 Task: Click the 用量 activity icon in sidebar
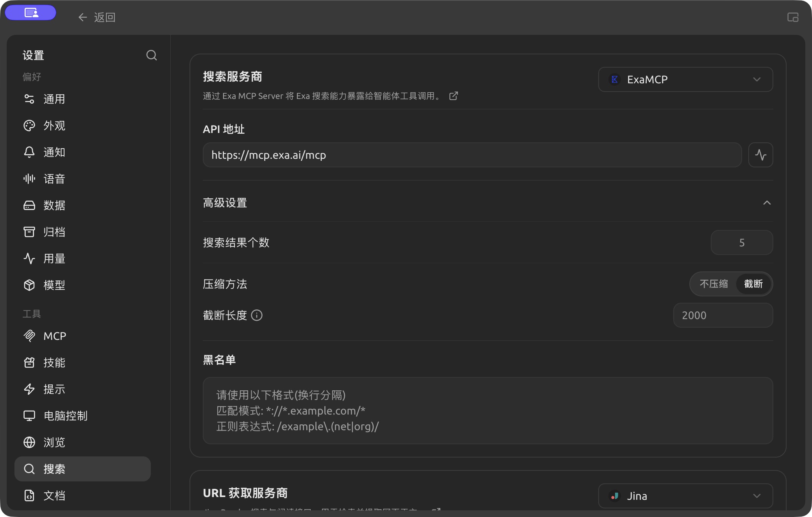(x=29, y=258)
